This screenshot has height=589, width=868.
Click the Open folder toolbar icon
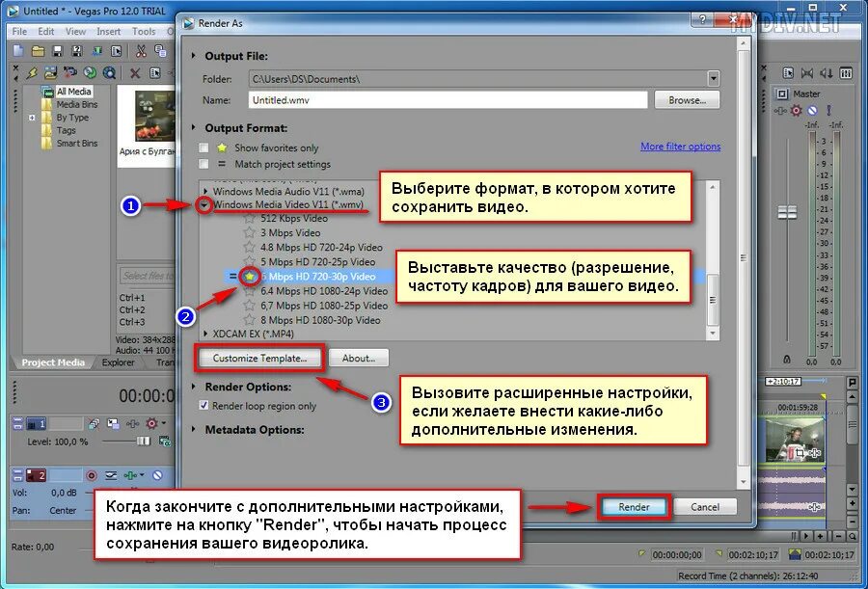click(x=38, y=51)
